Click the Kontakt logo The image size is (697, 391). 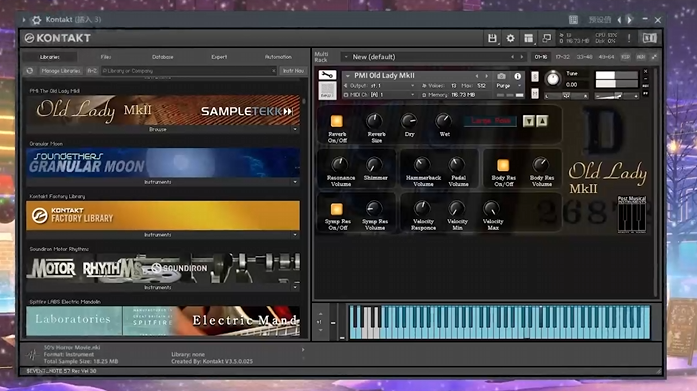tap(58, 38)
